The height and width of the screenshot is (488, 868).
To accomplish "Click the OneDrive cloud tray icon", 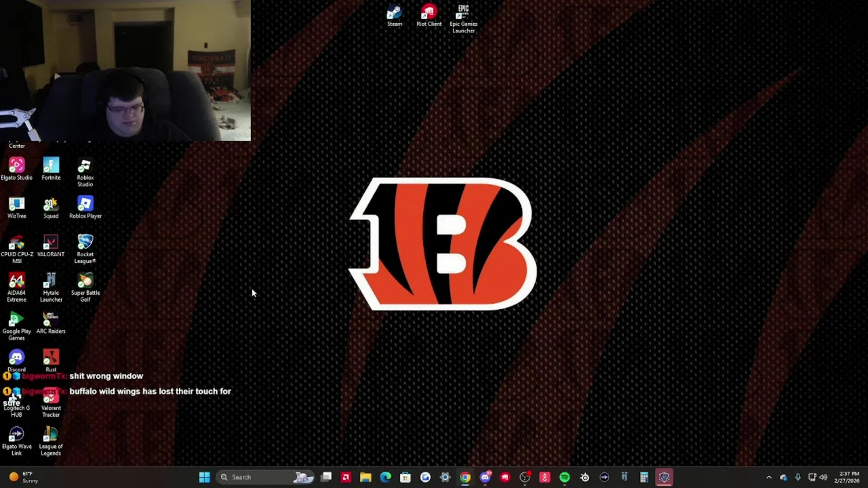I will point(784,477).
